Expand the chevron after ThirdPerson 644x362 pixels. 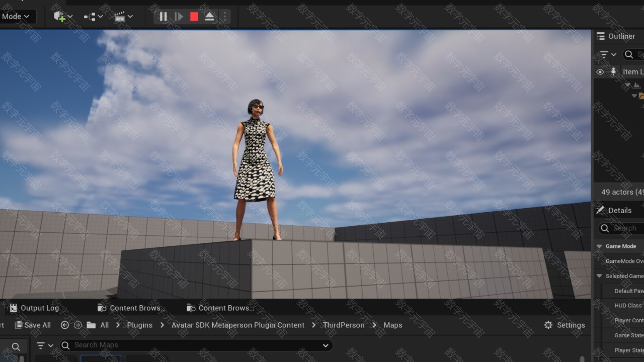(375, 325)
